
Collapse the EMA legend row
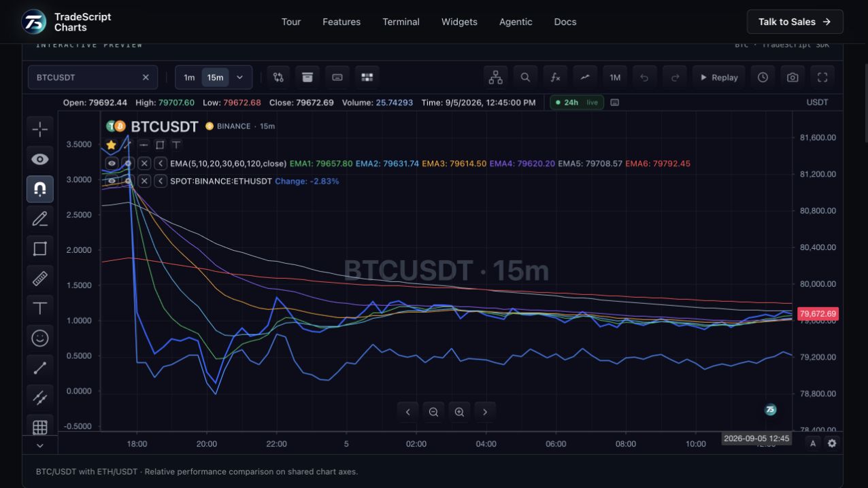(161, 163)
